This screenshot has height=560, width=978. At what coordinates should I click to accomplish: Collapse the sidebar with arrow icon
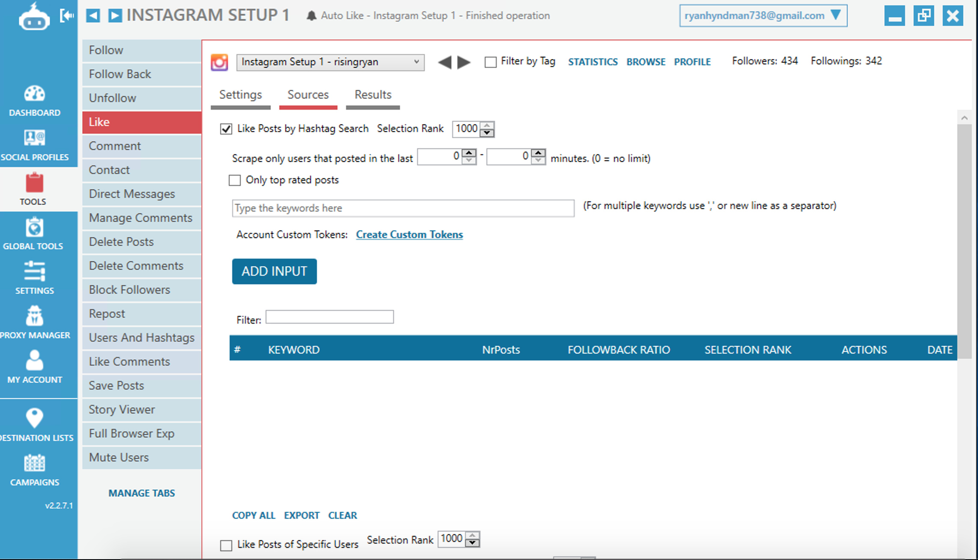click(x=67, y=16)
